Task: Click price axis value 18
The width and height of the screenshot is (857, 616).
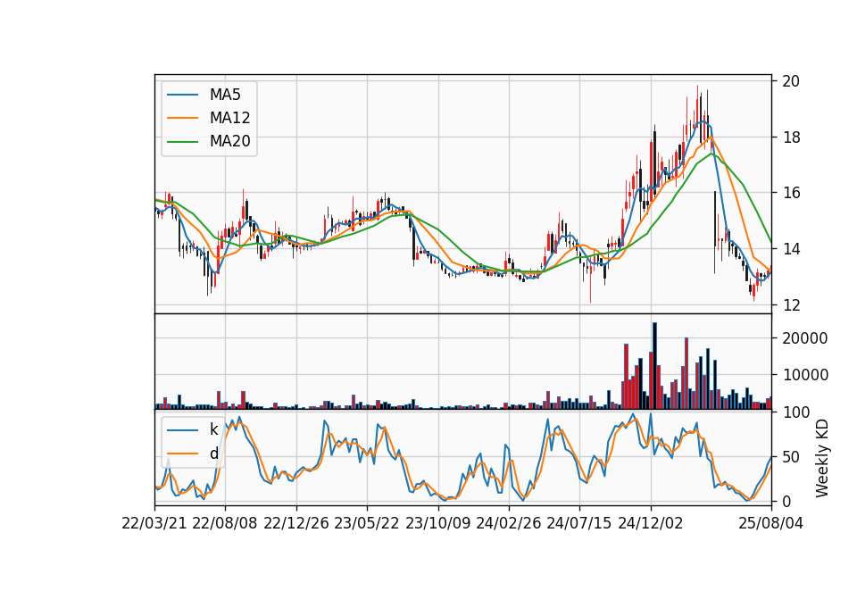Action: 791,137
